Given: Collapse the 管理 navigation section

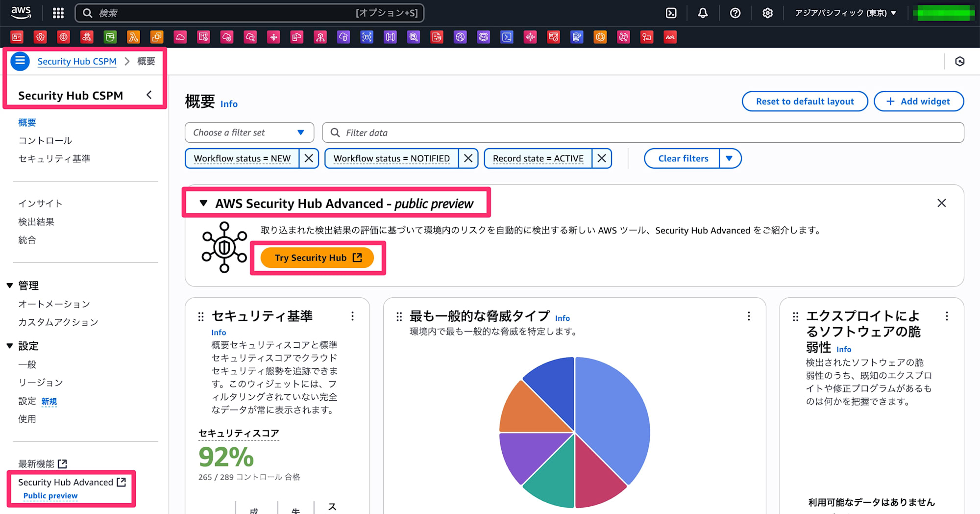Looking at the screenshot, I should pyautogui.click(x=9, y=285).
